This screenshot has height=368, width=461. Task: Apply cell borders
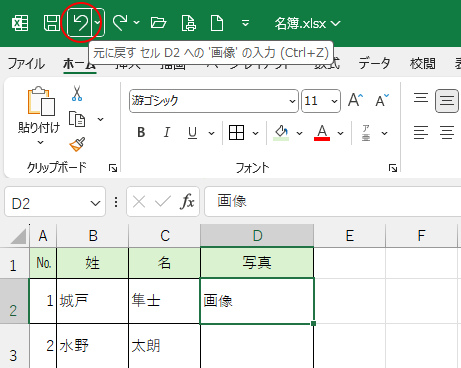(236, 133)
